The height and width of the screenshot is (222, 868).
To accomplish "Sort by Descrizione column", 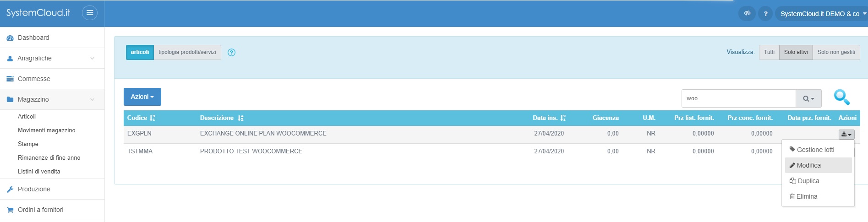I will (222, 118).
